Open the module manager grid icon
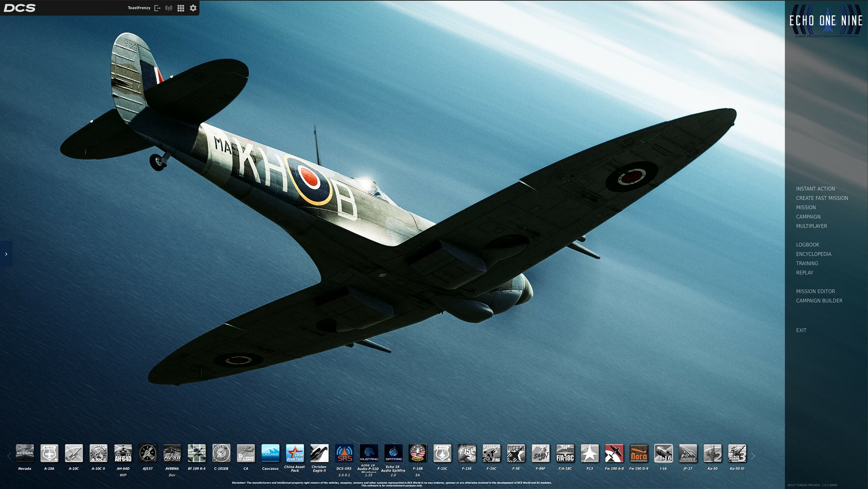The image size is (868, 489). pyautogui.click(x=181, y=8)
